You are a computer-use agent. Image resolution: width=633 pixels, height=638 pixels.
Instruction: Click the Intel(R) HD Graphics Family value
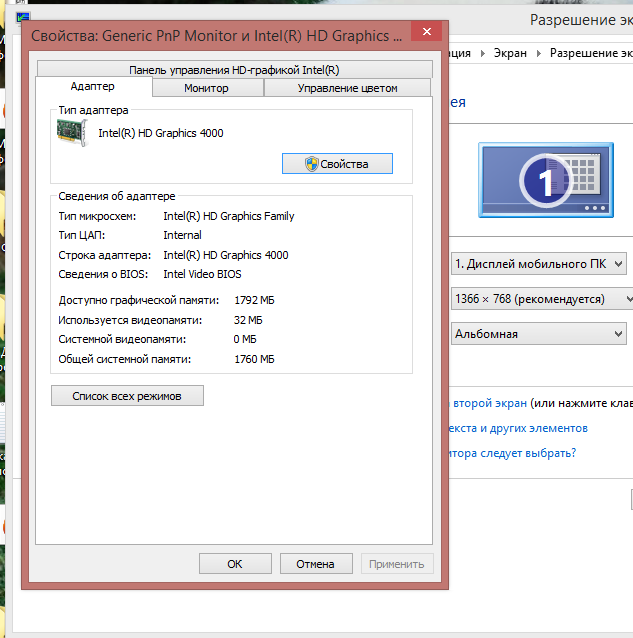(x=229, y=216)
